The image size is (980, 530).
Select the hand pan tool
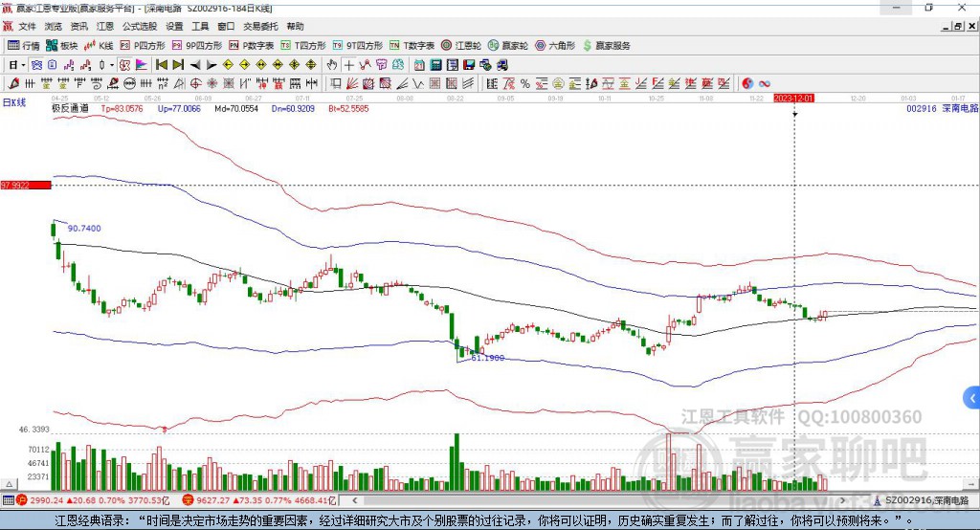332,65
